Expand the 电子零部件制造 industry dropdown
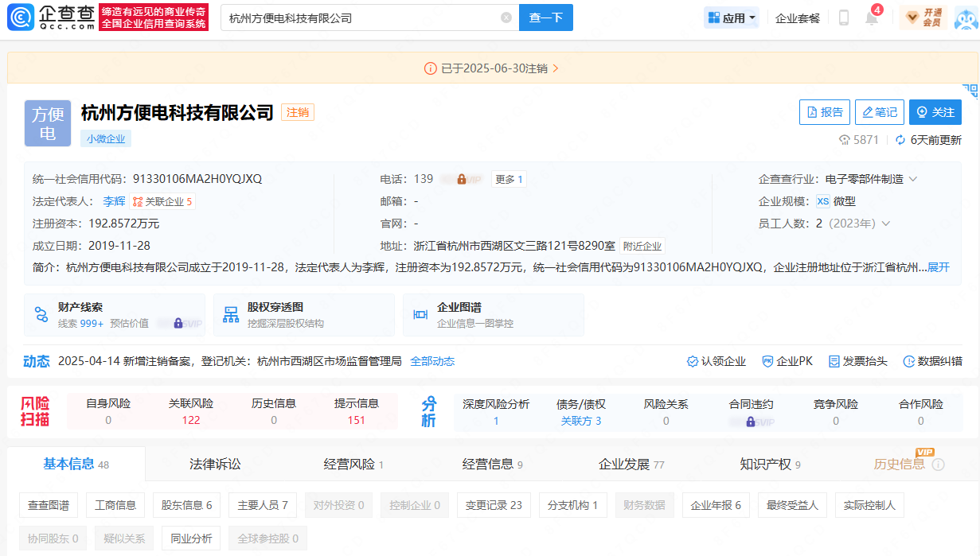This screenshot has height=556, width=980. (x=912, y=179)
